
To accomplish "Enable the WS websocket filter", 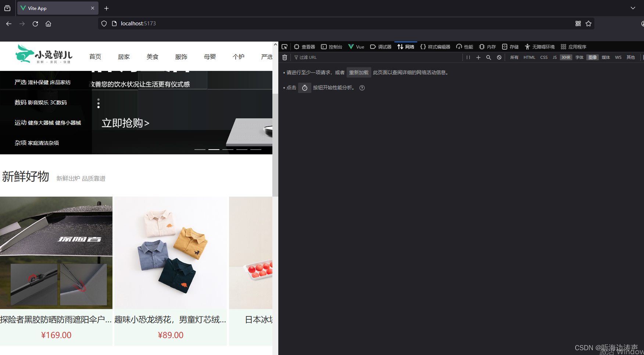I will tap(618, 57).
